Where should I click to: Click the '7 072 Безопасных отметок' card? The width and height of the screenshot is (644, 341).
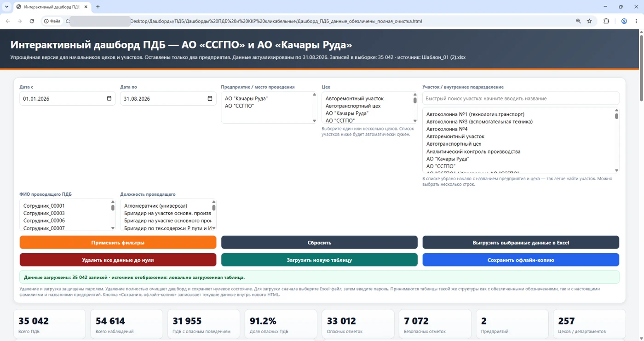click(435, 324)
